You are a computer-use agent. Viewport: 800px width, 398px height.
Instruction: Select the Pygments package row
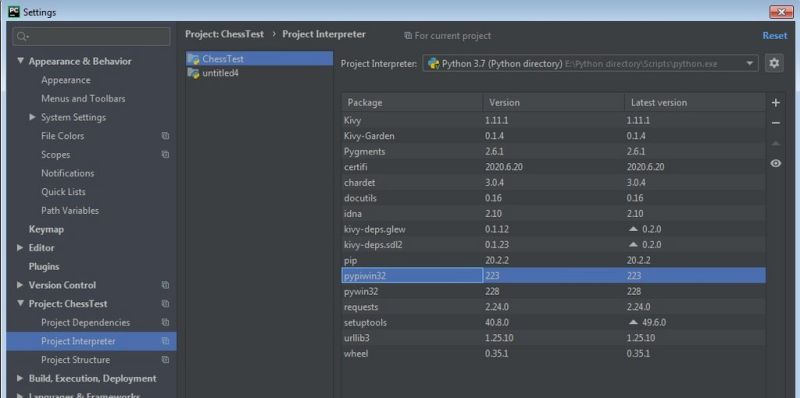tap(554, 152)
